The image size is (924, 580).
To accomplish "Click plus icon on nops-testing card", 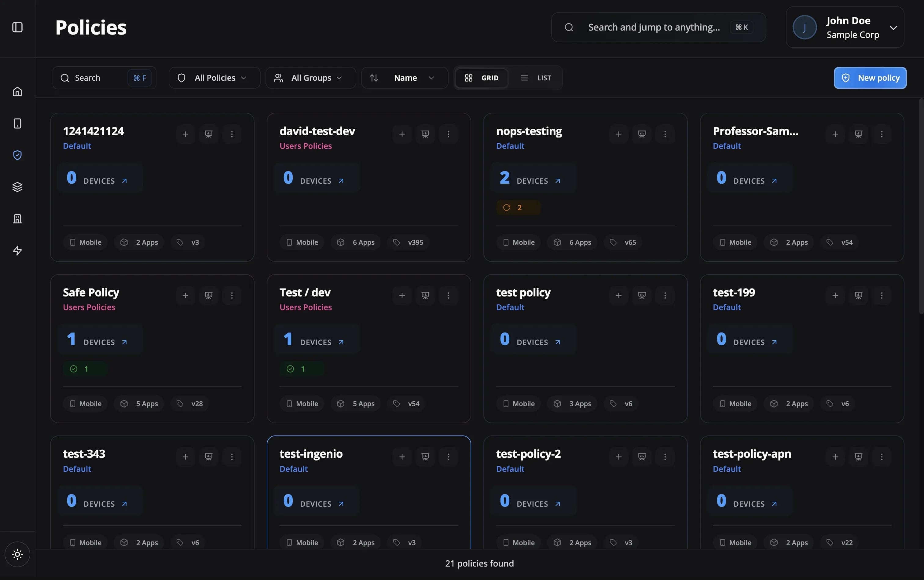I will [618, 134].
